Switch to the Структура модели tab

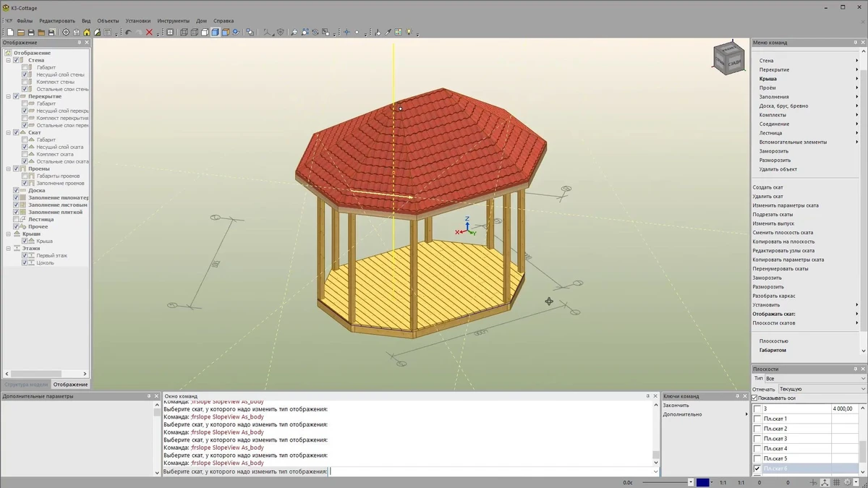(x=25, y=385)
